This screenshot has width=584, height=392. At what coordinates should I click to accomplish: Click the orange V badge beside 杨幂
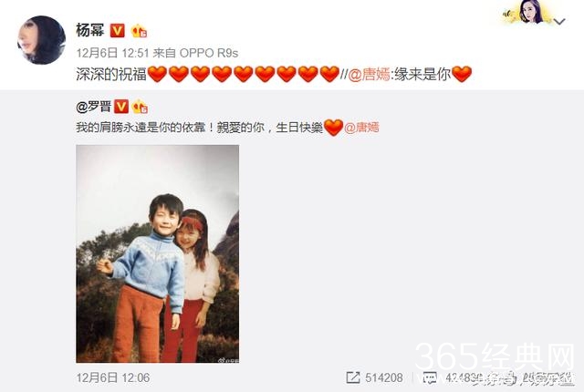[118, 30]
